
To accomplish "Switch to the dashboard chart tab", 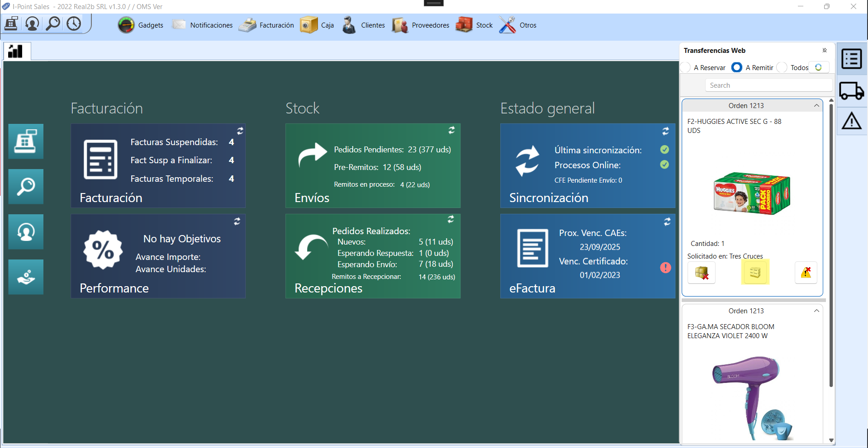I will coord(17,51).
